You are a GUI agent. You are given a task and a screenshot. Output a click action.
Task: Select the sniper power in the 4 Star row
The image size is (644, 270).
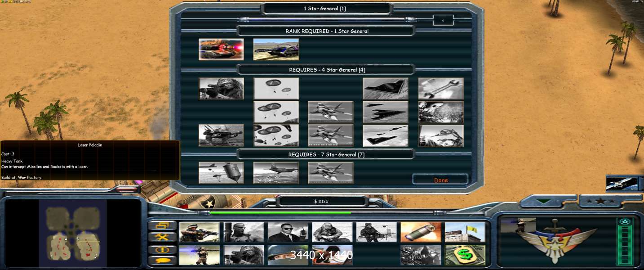(x=221, y=89)
